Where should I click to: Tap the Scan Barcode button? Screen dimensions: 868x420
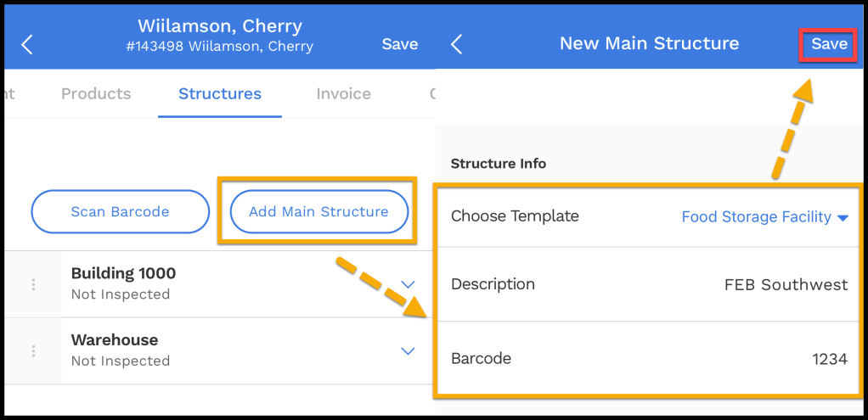coord(120,211)
